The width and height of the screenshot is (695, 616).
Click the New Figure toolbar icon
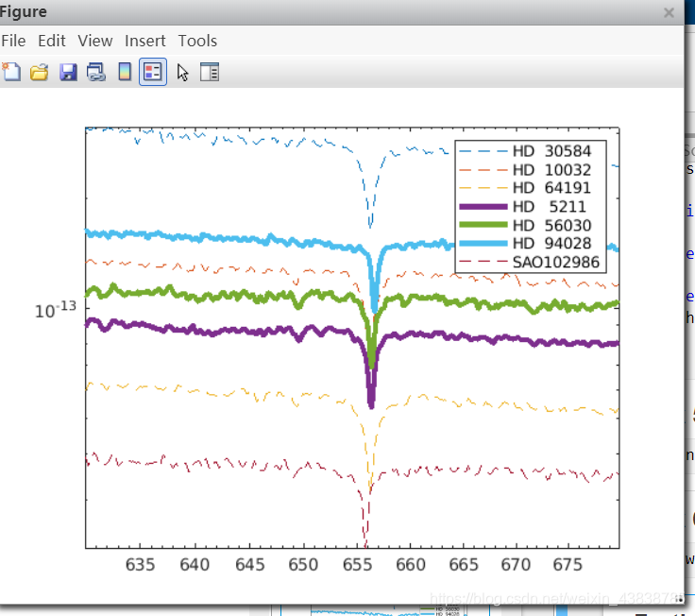pyautogui.click(x=10, y=72)
